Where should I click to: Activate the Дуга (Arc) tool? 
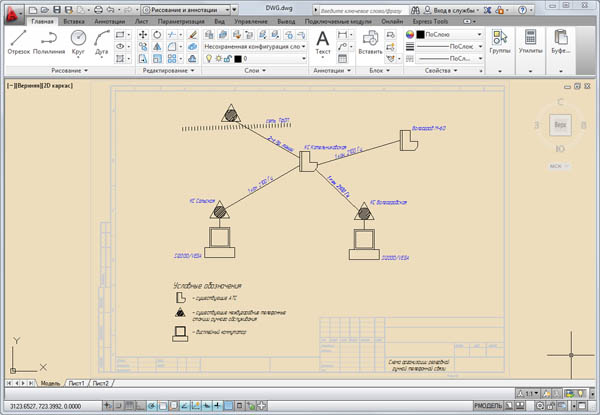click(101, 42)
